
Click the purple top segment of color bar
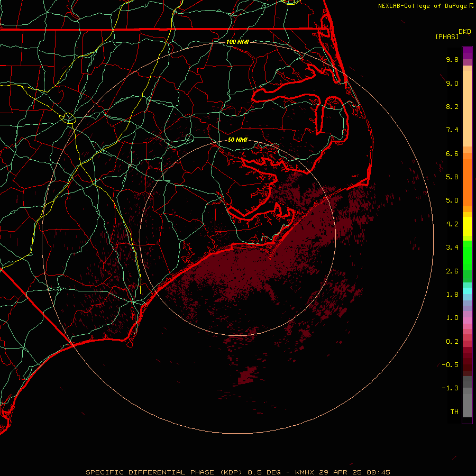467,53
